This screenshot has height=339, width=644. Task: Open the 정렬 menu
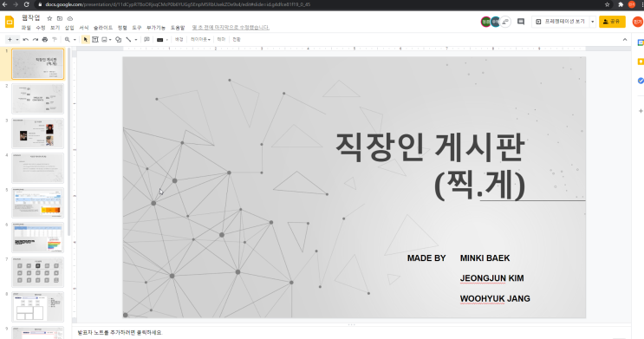point(122,28)
